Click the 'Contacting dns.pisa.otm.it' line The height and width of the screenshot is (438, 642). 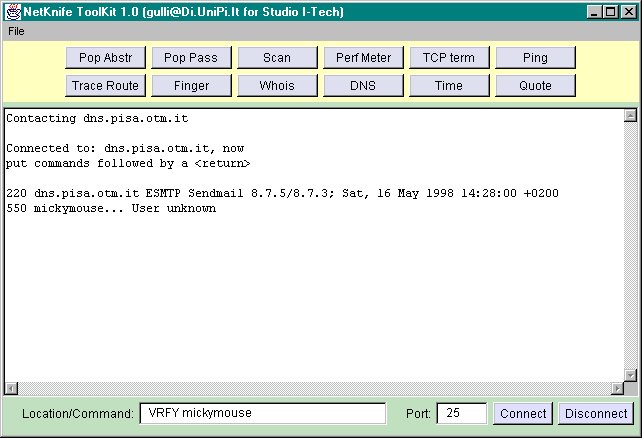click(x=97, y=118)
